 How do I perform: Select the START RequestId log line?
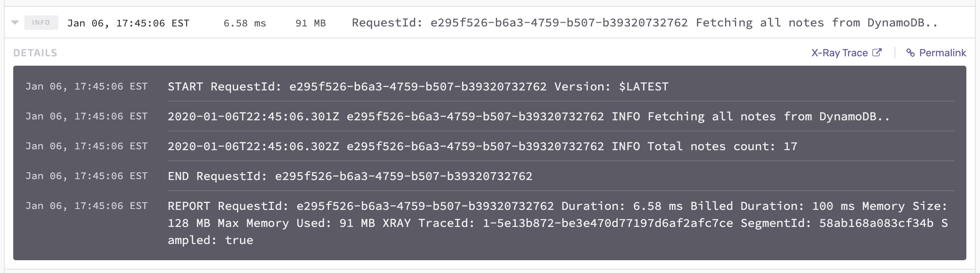(418, 87)
